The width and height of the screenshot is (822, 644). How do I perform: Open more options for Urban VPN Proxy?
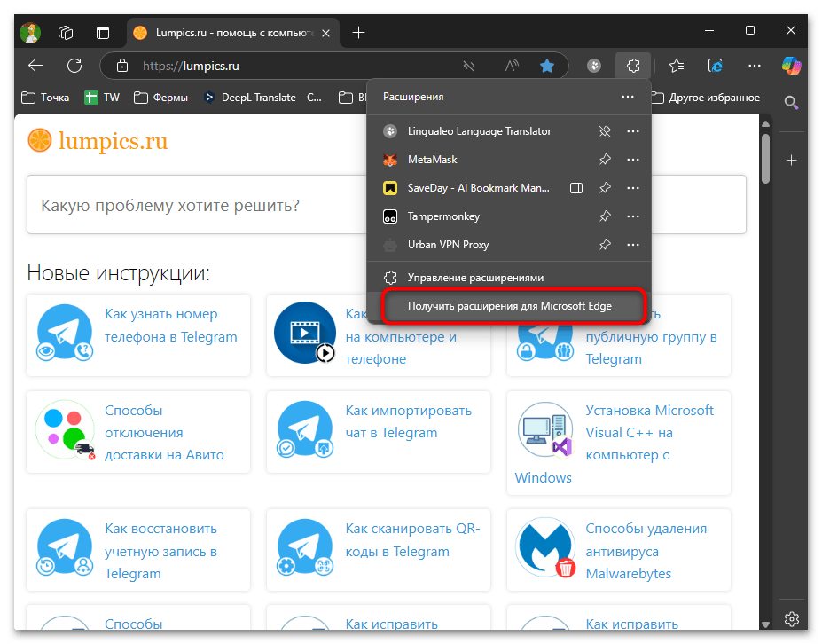(633, 245)
